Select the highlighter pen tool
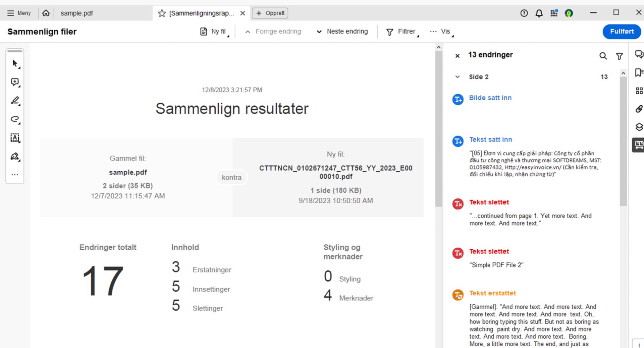 (x=15, y=100)
